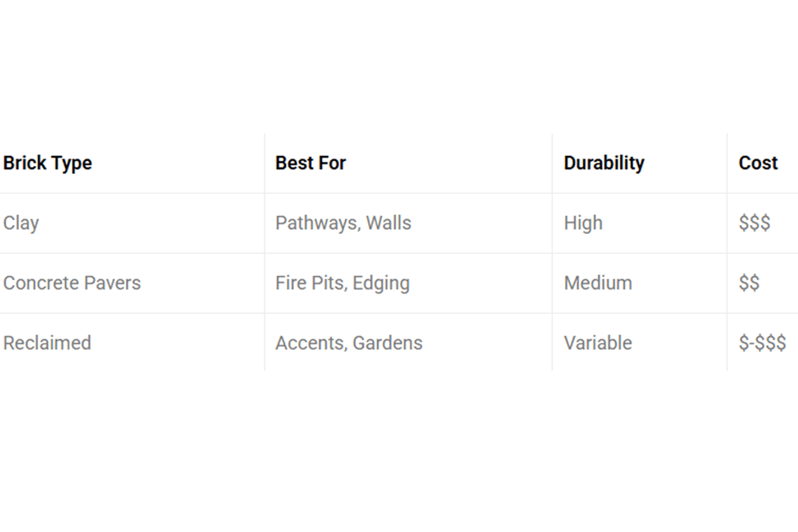Screen dimensions: 798x532
Task: Click the word Edging
Action: coord(381,283)
